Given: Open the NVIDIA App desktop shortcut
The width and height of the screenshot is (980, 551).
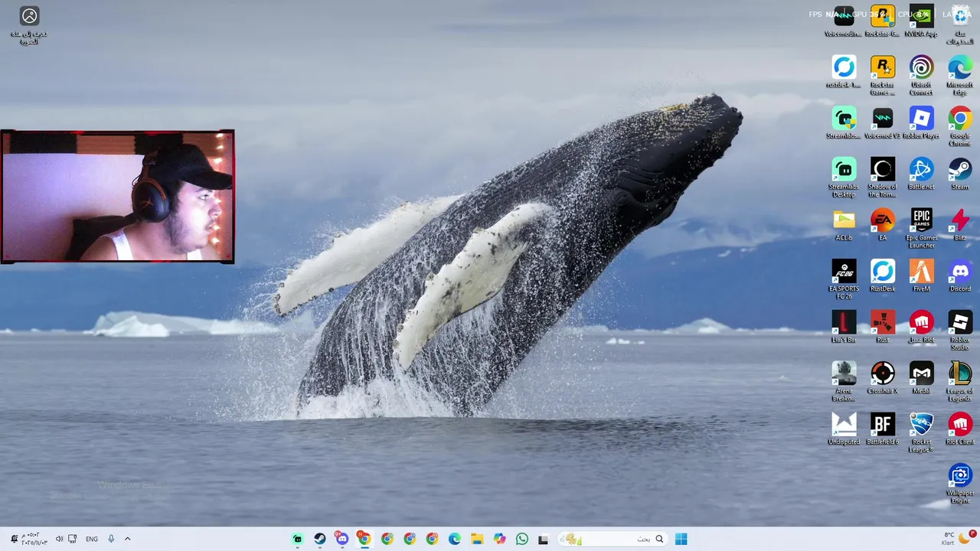Looking at the screenshot, I should tap(921, 21).
